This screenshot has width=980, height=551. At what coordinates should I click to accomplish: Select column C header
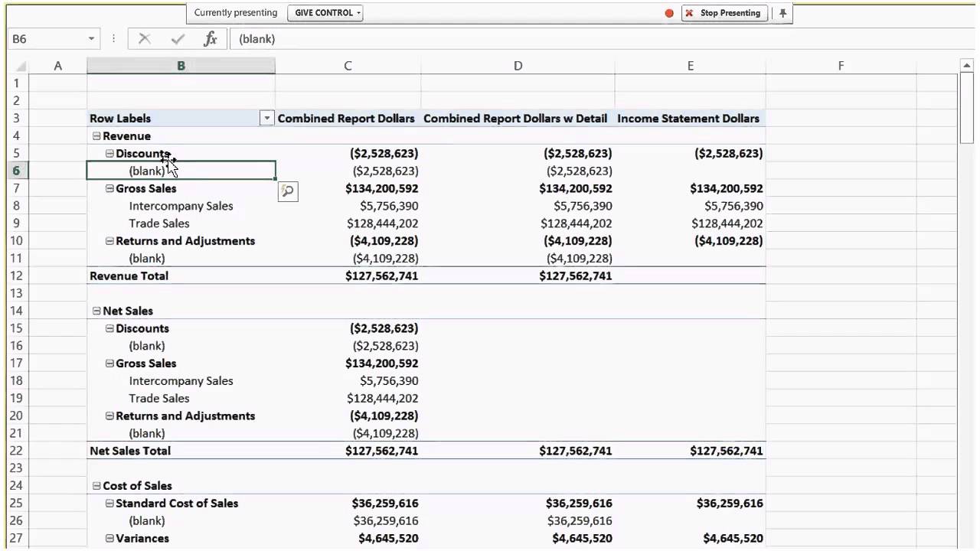pyautogui.click(x=348, y=67)
